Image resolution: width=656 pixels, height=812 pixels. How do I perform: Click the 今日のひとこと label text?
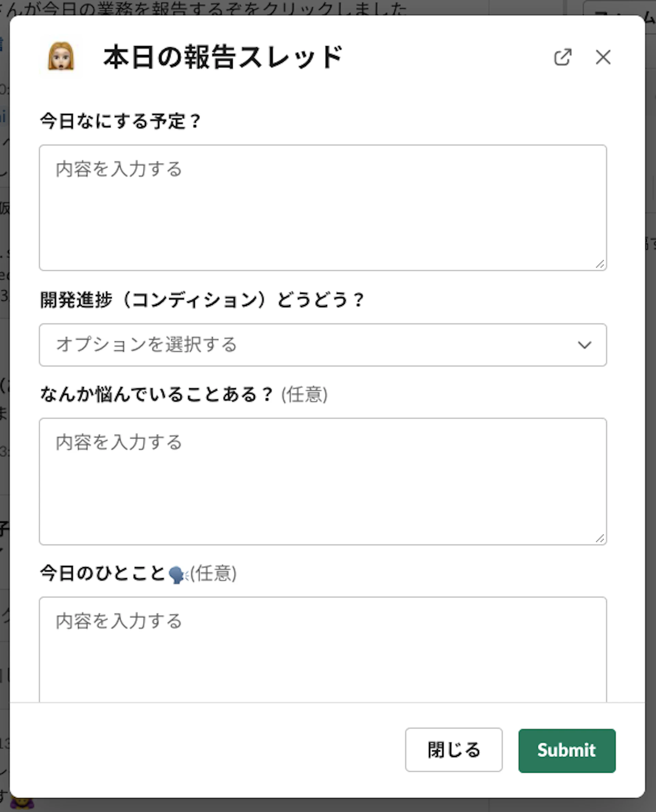(x=102, y=573)
